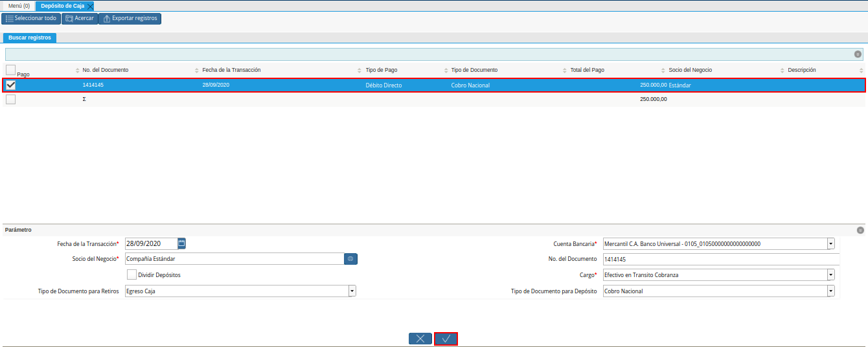Screen dimensions: 868x347
Task: Click the No. del Documento parameter field
Action: 721,259
